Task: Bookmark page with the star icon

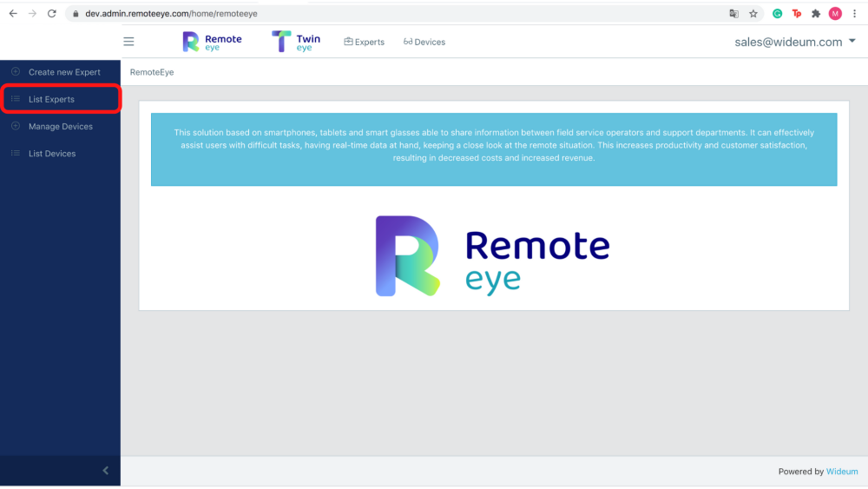Action: [753, 14]
